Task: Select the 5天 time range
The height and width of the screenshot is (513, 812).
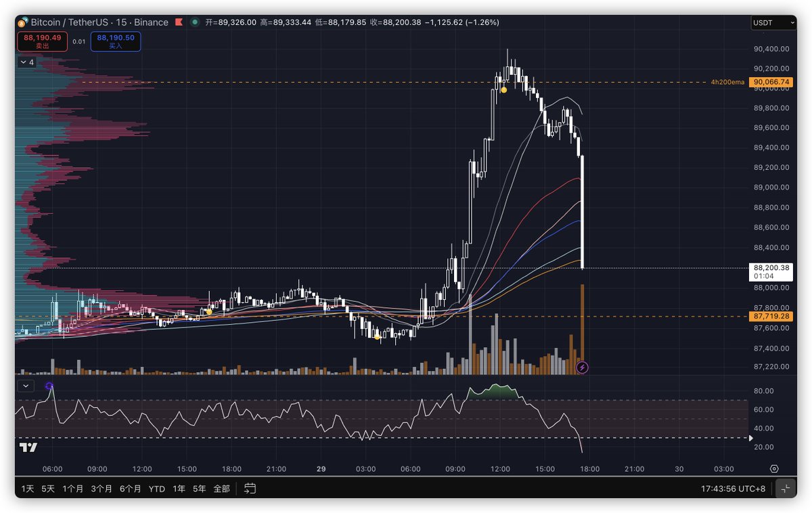Action: pos(47,488)
